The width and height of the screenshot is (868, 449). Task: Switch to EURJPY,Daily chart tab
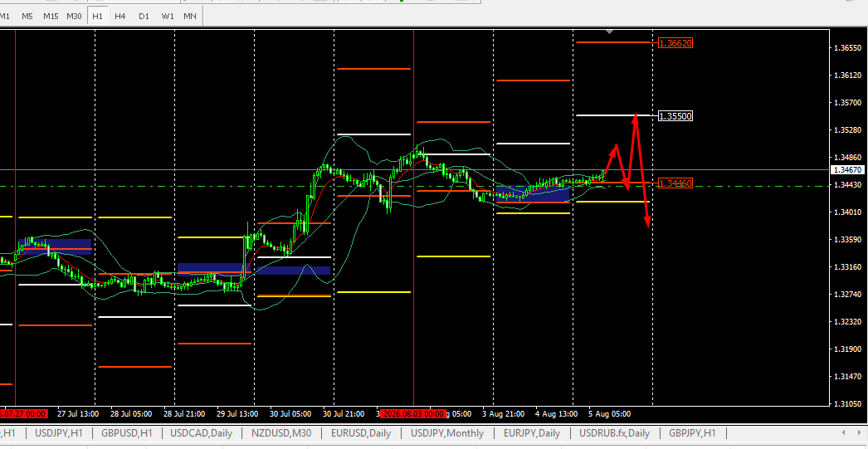click(x=531, y=433)
